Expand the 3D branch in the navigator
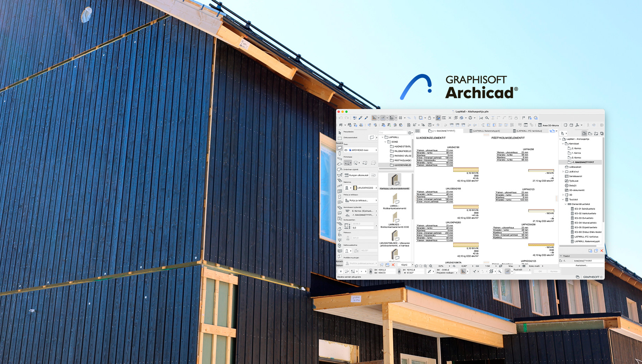The image size is (642, 364). pos(563,195)
